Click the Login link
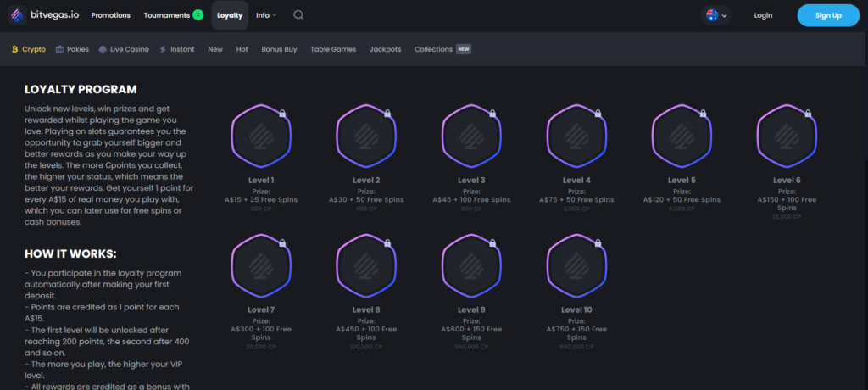 tap(763, 15)
